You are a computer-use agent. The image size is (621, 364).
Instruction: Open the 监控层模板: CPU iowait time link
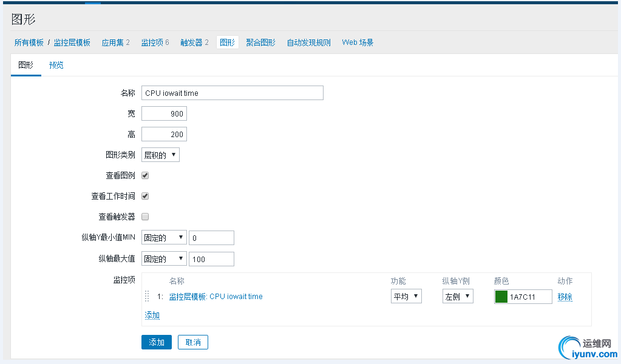pyautogui.click(x=215, y=297)
